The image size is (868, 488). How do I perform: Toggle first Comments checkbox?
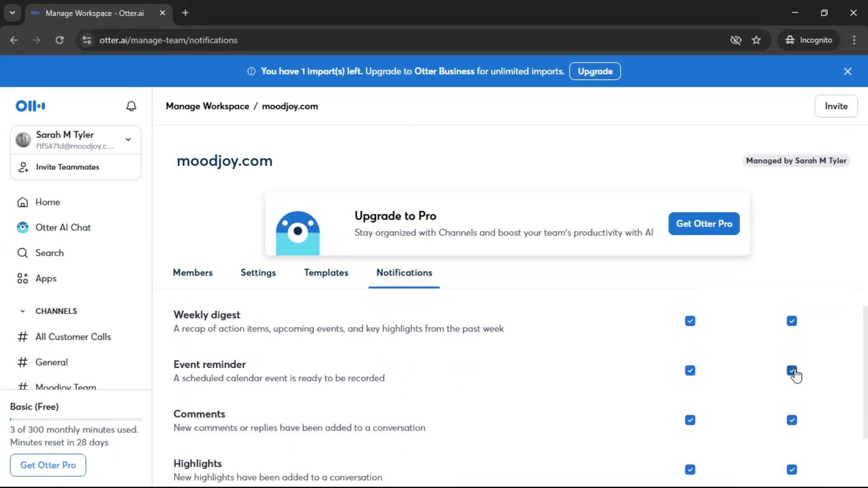pyautogui.click(x=690, y=420)
